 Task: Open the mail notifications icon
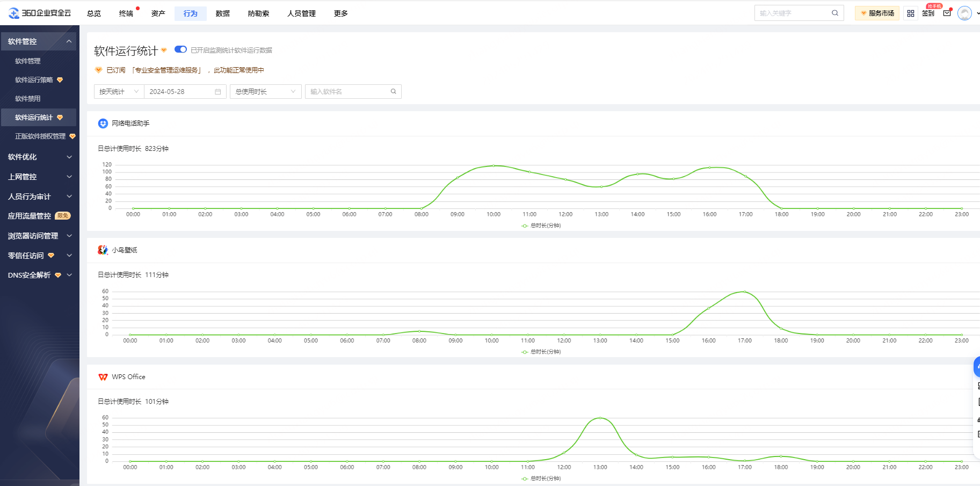click(x=947, y=13)
